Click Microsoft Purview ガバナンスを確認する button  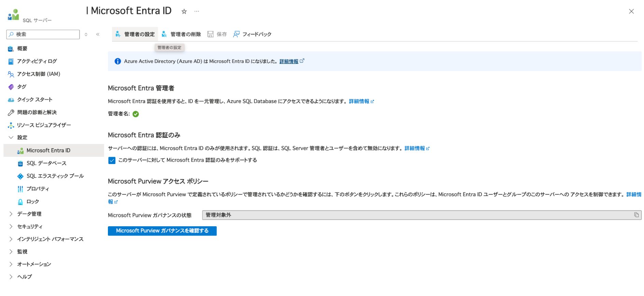point(162,231)
